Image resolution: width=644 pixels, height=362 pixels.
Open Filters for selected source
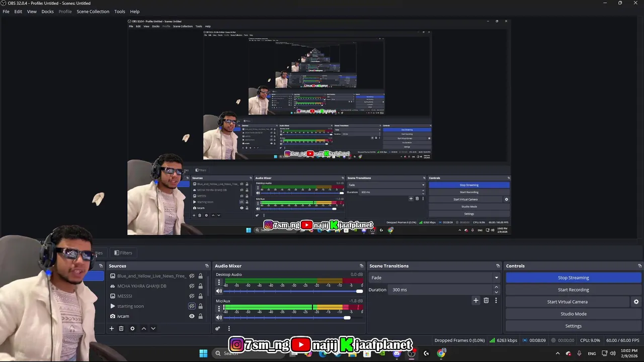pyautogui.click(x=123, y=253)
